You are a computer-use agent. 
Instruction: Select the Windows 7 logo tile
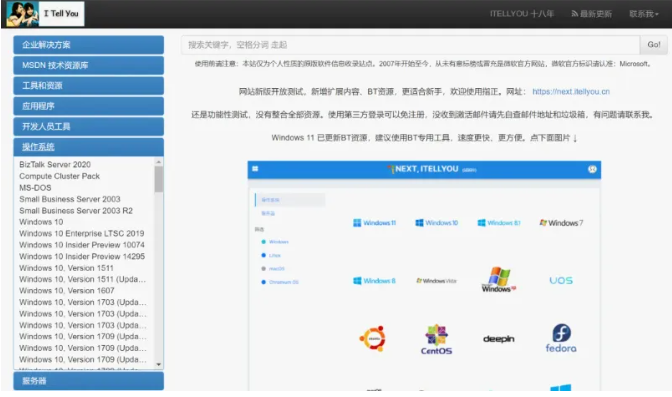pyautogui.click(x=561, y=223)
